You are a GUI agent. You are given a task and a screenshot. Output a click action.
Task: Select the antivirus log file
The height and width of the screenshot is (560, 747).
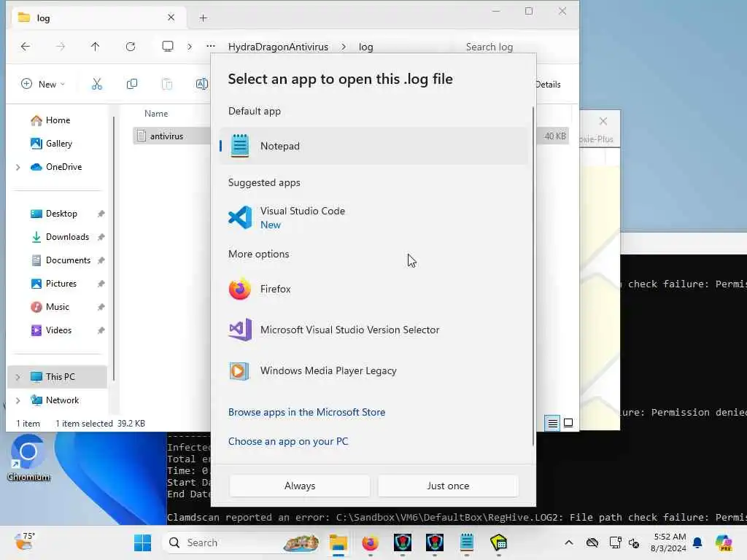coord(167,136)
